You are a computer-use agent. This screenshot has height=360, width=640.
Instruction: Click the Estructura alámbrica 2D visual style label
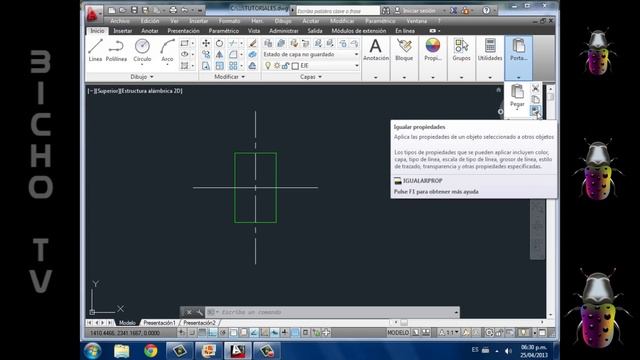(x=151, y=91)
